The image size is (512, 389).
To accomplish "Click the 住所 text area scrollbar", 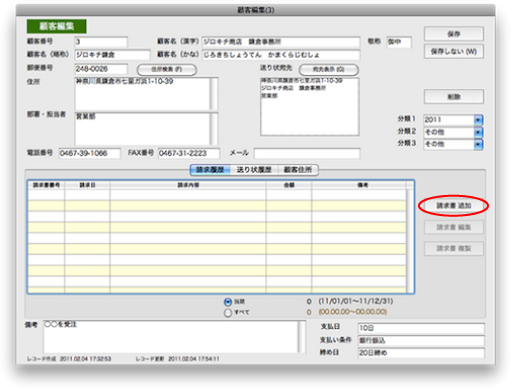I will tap(214, 94).
